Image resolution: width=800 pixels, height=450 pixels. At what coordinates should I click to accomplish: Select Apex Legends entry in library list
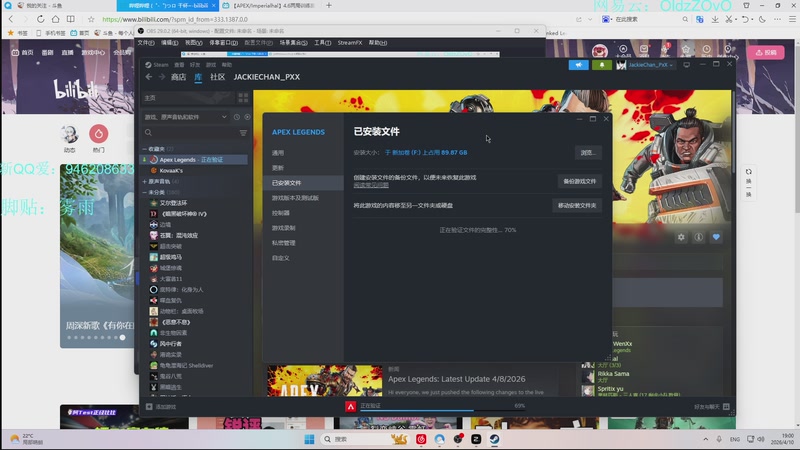194,160
